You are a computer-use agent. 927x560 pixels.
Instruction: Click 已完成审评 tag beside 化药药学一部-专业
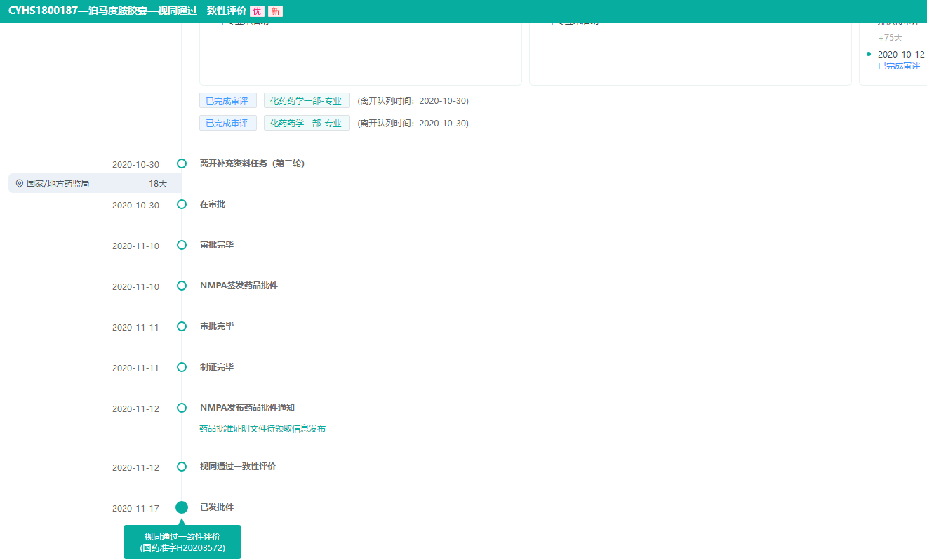click(227, 101)
